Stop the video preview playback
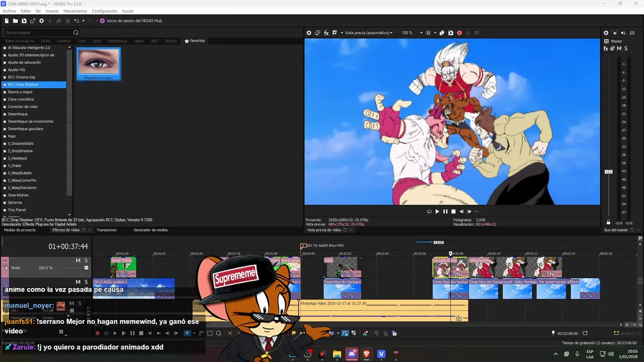This screenshot has height=362, width=644. pos(453,212)
